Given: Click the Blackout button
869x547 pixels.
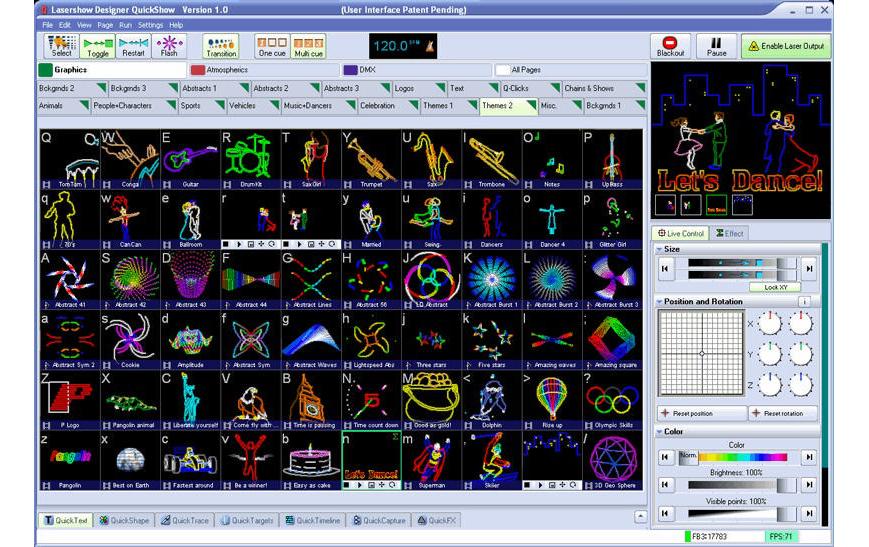Looking at the screenshot, I should click(671, 46).
